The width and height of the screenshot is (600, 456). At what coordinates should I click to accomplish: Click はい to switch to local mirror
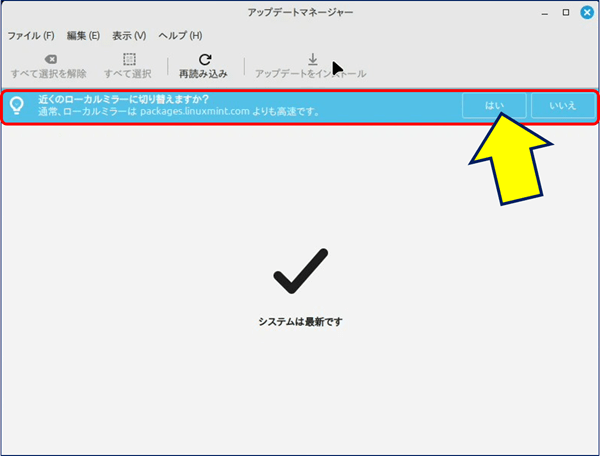click(x=494, y=106)
